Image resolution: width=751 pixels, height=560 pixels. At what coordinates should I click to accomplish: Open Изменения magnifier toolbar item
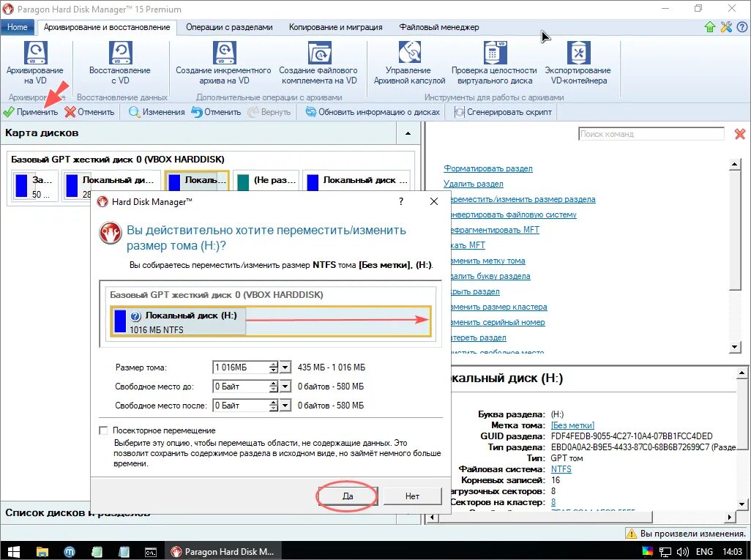coord(157,112)
